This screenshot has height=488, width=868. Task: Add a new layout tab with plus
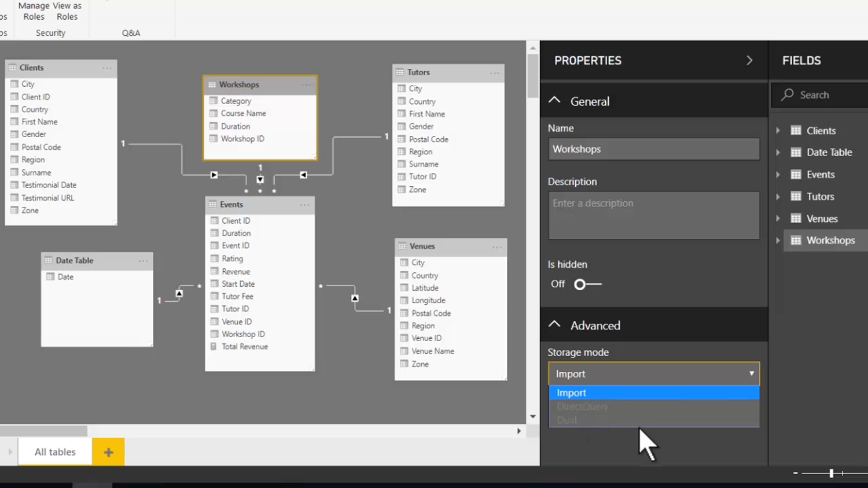coord(108,452)
